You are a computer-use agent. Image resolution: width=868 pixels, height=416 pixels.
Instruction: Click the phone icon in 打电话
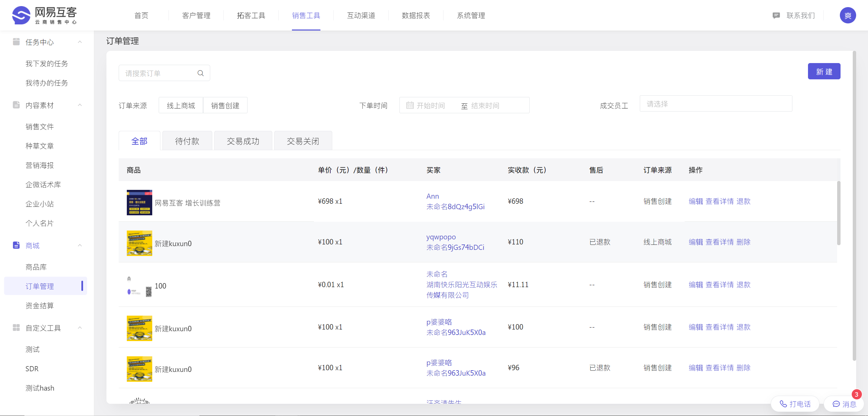pyautogui.click(x=783, y=404)
